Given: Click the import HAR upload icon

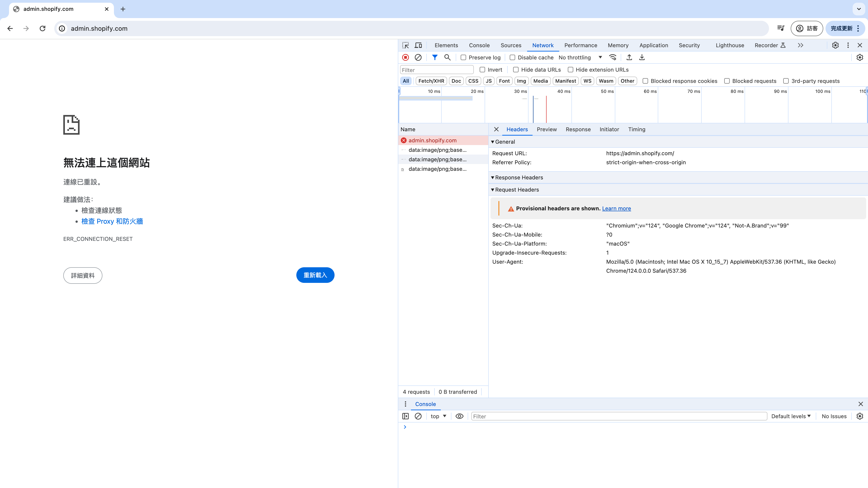Looking at the screenshot, I should click(629, 58).
